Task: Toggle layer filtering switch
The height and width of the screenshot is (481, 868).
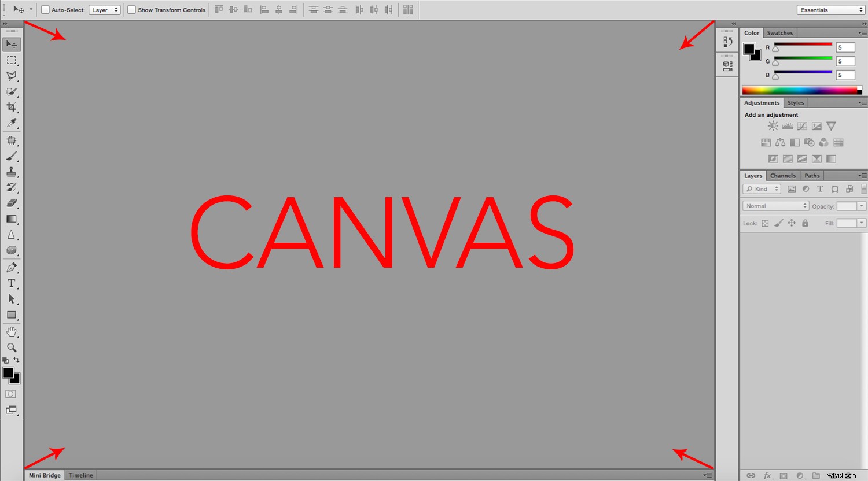Action: pos(864,189)
